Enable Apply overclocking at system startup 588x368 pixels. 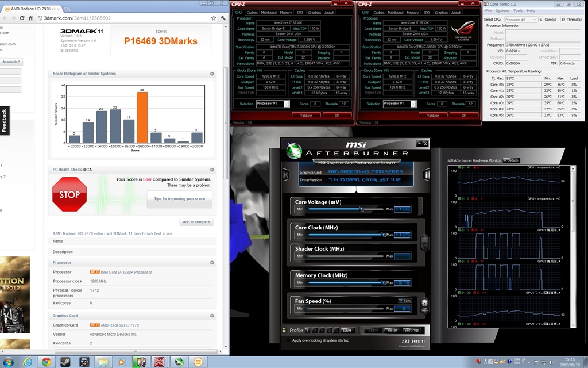pos(288,340)
